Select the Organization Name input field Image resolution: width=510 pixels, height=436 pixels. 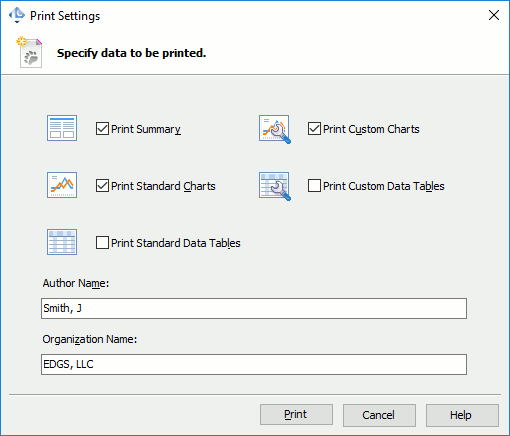tap(254, 365)
